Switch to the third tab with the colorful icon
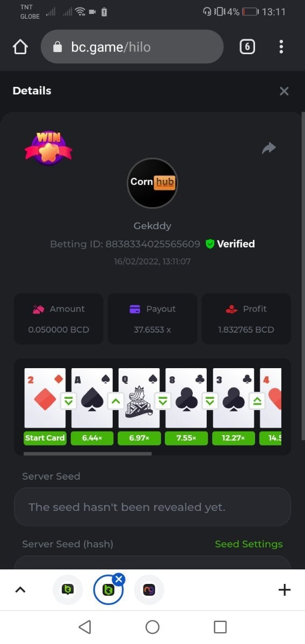 pyautogui.click(x=149, y=590)
